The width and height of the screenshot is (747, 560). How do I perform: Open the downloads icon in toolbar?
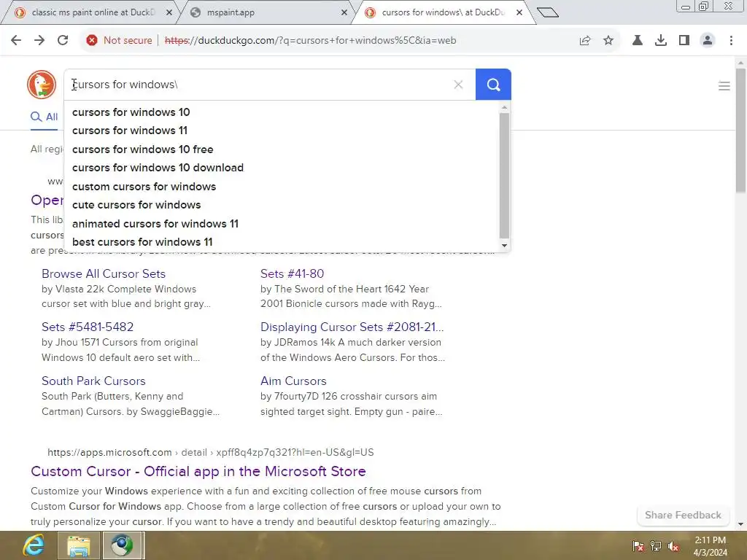coord(661,41)
